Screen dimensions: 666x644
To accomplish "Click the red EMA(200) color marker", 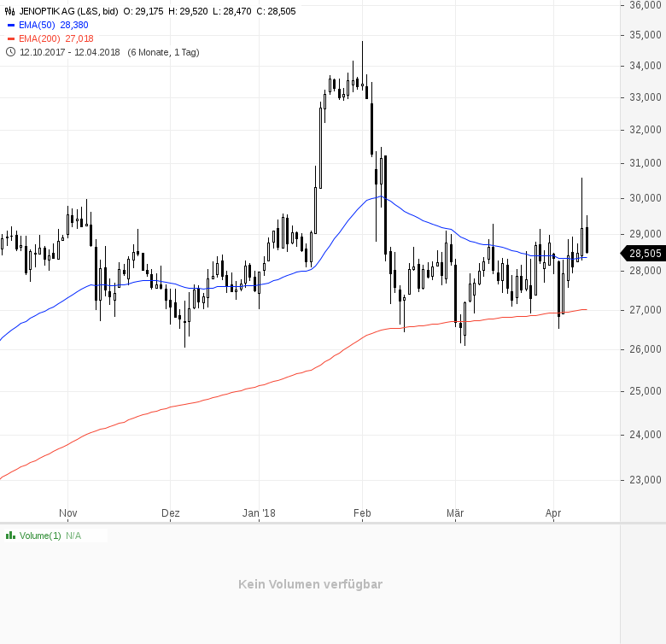I will (11, 38).
